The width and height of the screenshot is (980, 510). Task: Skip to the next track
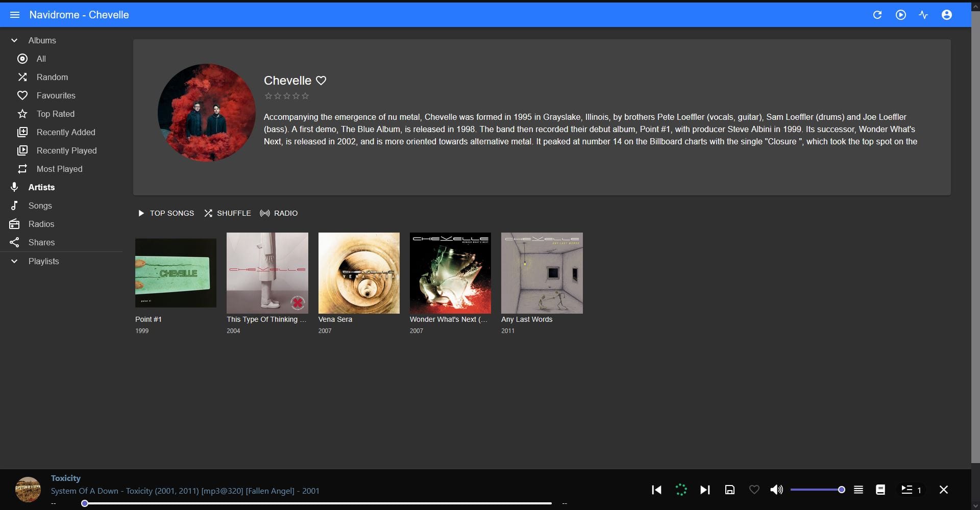pos(705,490)
